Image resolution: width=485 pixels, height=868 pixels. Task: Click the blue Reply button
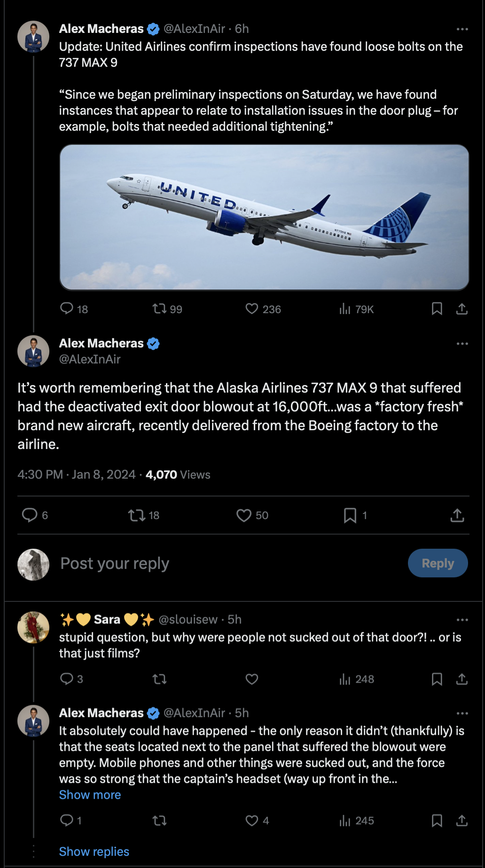click(x=438, y=563)
